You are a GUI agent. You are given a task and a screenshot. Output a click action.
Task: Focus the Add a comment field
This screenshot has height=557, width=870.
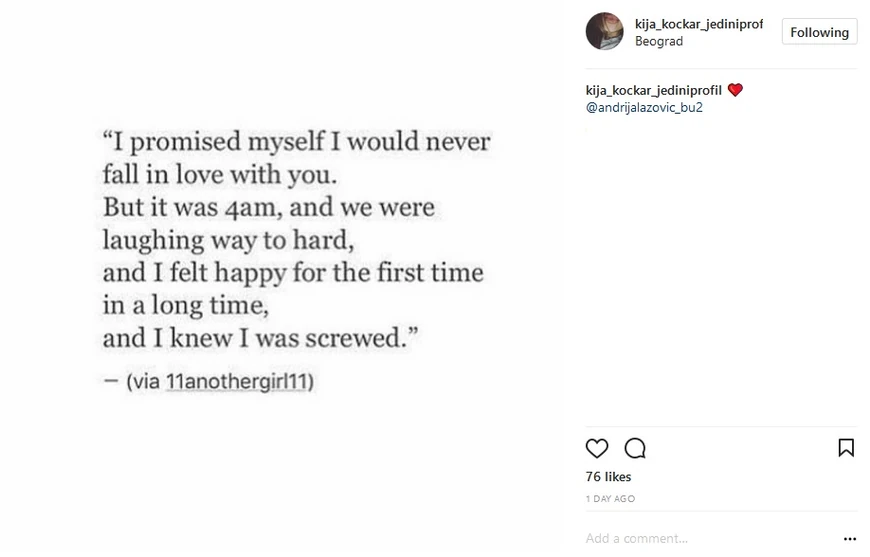[700, 538]
